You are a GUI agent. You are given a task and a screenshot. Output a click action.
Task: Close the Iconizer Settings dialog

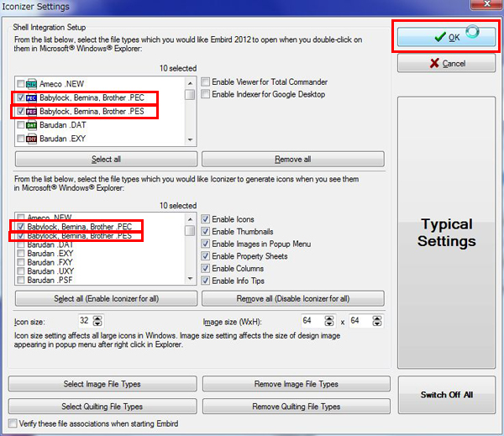[x=486, y=4]
